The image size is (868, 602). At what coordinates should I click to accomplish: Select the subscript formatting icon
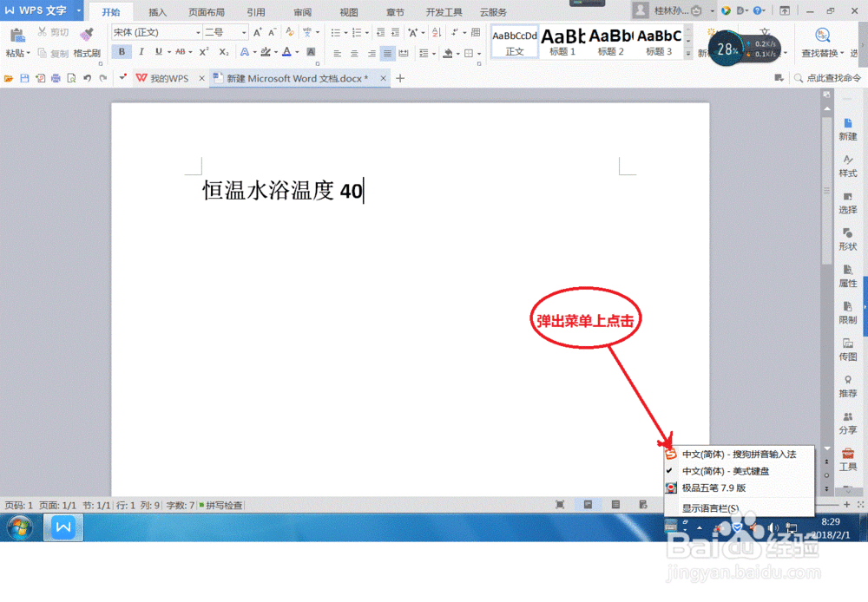click(223, 53)
